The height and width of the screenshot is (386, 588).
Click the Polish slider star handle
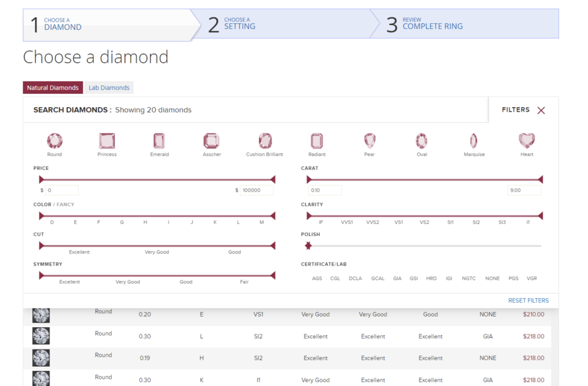pos(308,246)
